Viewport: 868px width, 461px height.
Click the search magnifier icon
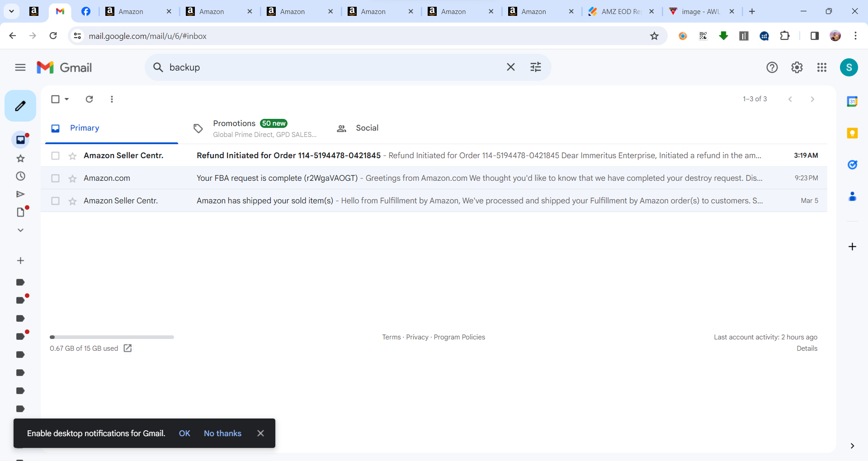[158, 67]
